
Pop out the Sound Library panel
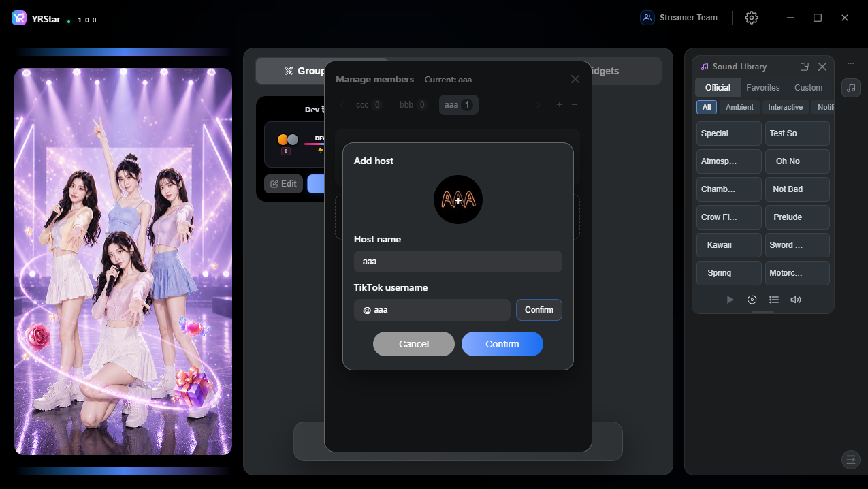tap(805, 67)
